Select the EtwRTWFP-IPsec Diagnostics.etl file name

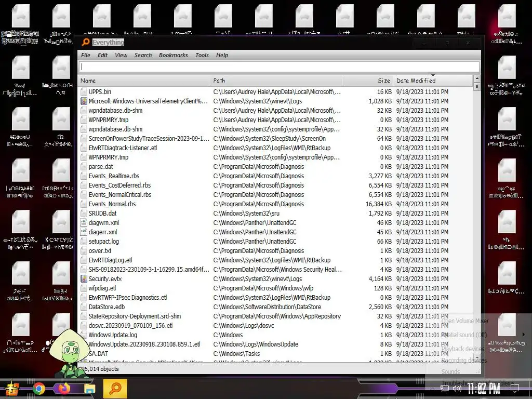(128, 298)
